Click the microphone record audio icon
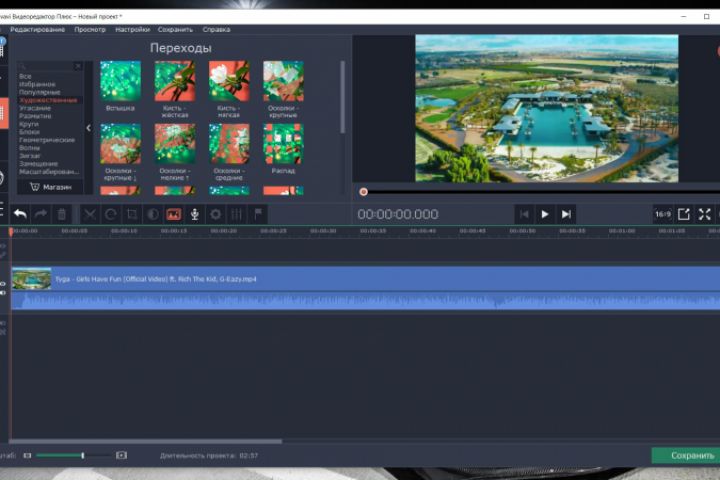 pyautogui.click(x=195, y=214)
